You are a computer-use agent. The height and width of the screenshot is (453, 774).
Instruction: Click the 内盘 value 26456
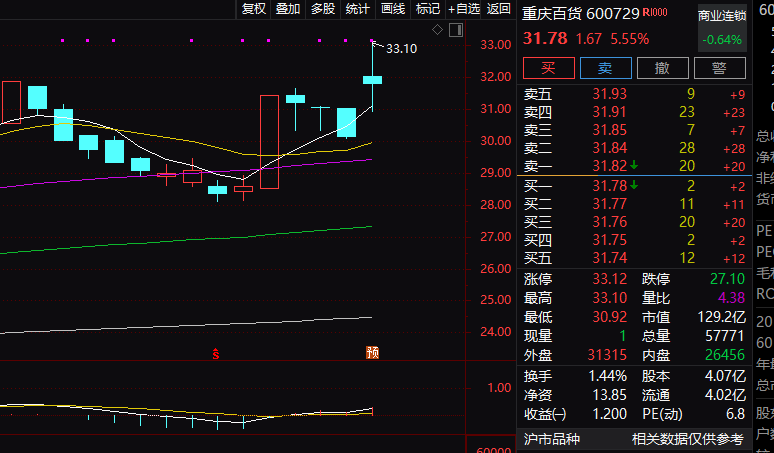pyautogui.click(x=724, y=355)
